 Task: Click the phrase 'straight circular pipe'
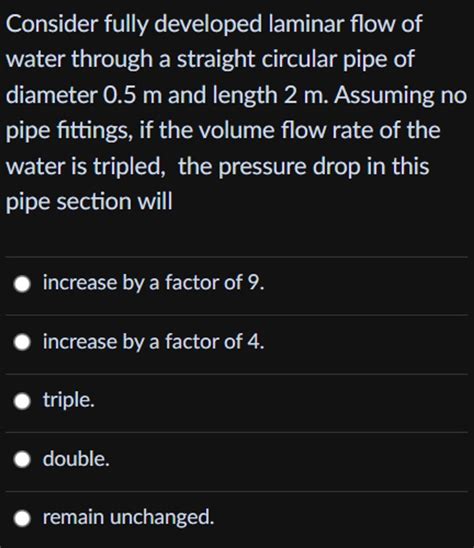[296, 59]
